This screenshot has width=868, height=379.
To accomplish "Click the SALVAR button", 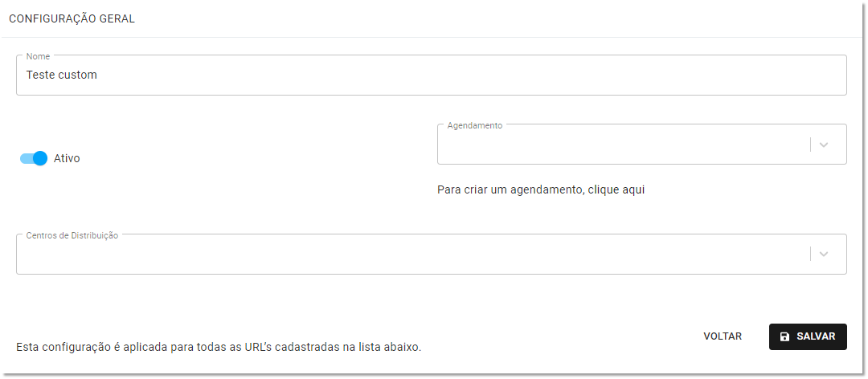I will click(x=808, y=336).
